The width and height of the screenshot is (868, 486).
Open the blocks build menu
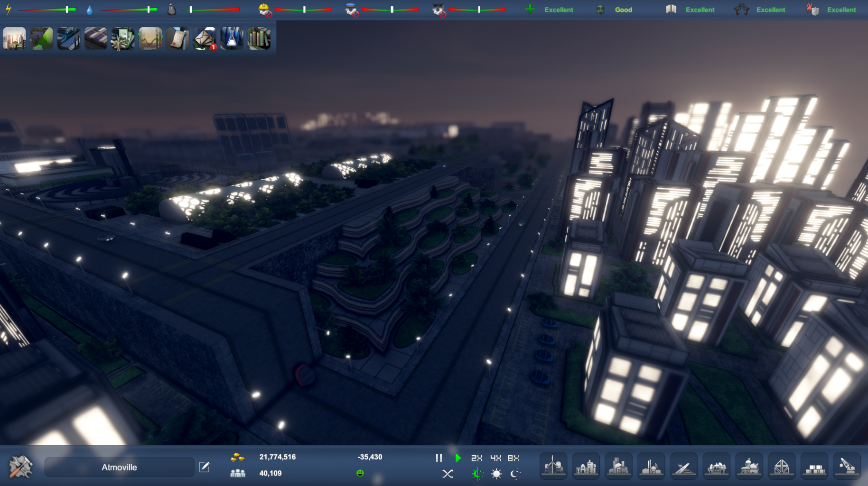(x=814, y=466)
